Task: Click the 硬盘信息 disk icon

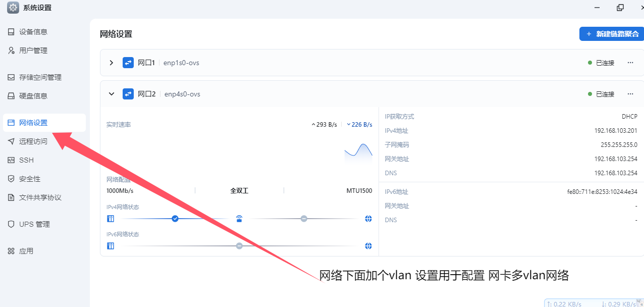Action: tap(11, 96)
